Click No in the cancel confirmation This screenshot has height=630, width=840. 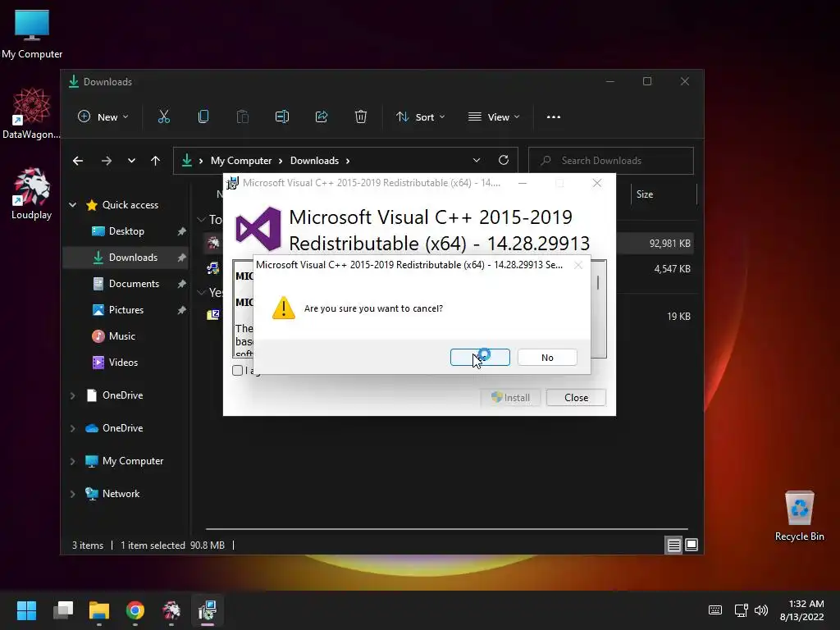(x=547, y=358)
